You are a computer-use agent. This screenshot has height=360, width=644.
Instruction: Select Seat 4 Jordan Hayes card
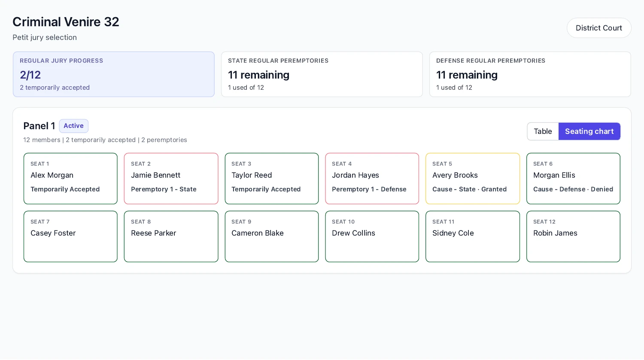(x=372, y=178)
